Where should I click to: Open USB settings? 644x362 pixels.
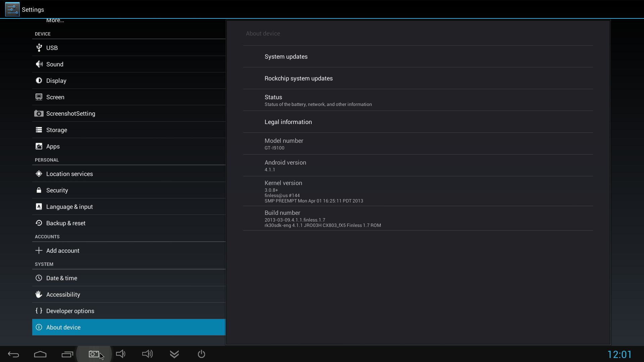click(x=129, y=48)
